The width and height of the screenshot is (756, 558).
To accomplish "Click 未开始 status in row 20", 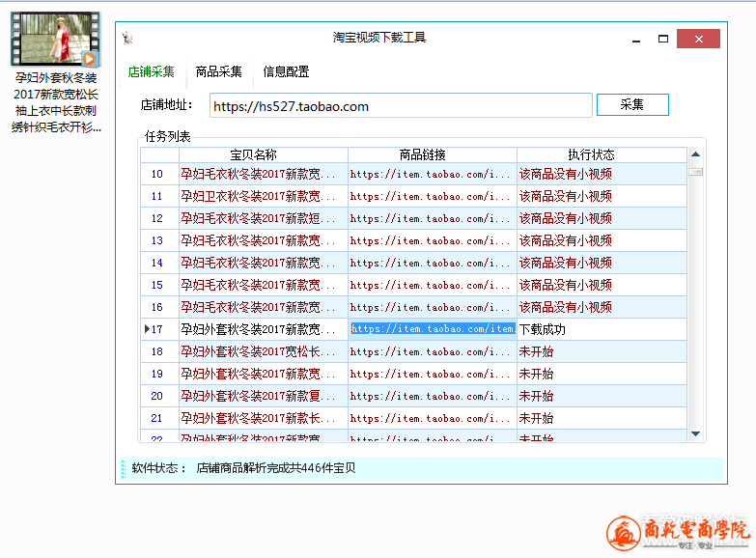I will click(602, 396).
